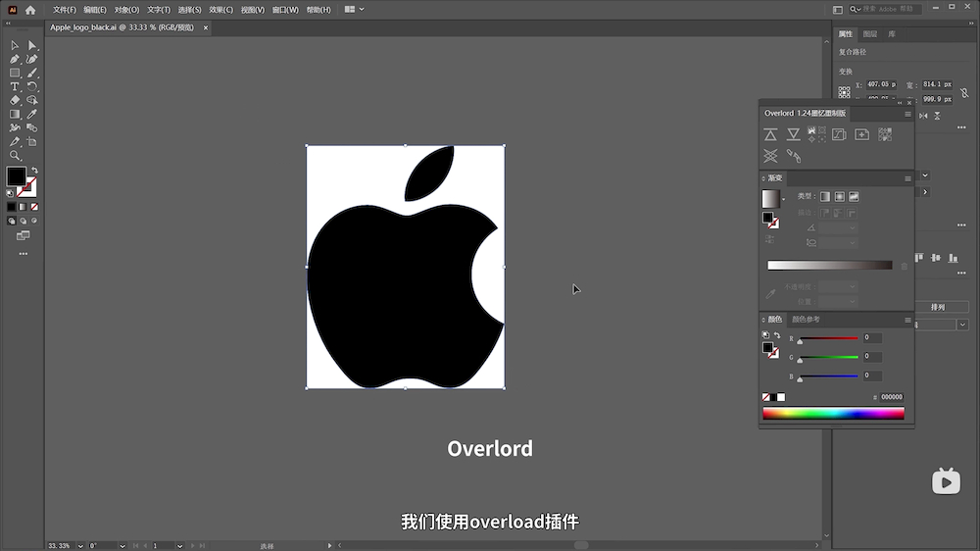This screenshot has height=551, width=980.
Task: Click the hex color value field
Action: 891,397
